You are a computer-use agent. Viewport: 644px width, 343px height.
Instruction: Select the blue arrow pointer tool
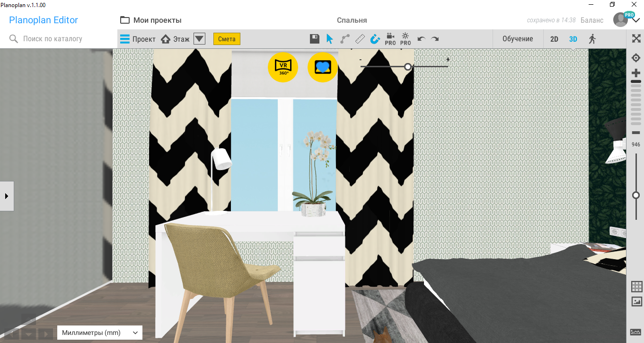tap(330, 39)
